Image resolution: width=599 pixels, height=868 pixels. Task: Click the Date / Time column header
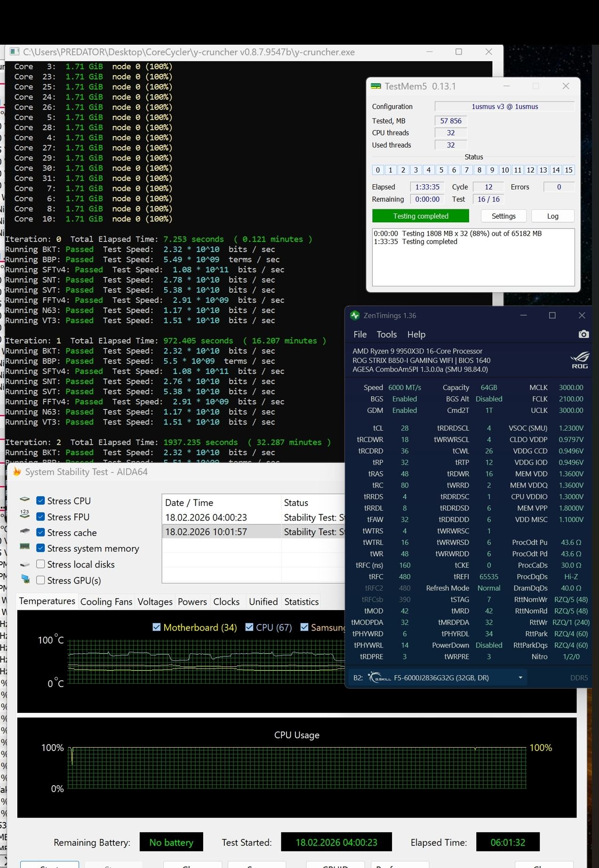point(221,503)
